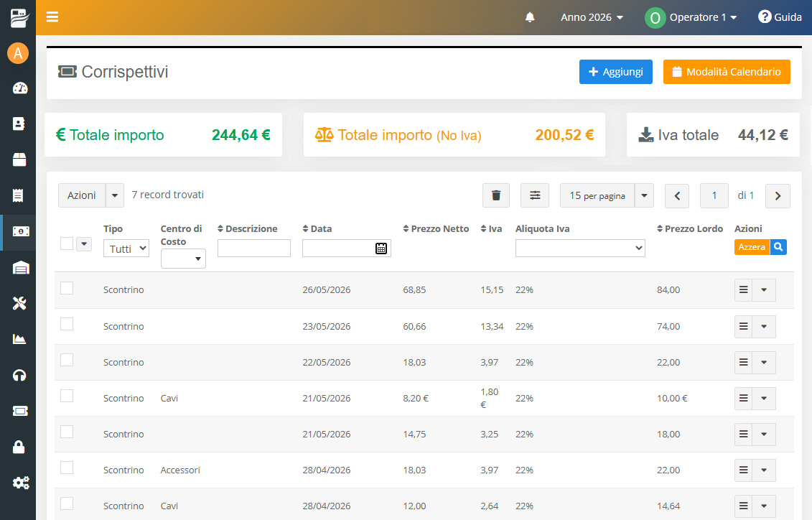Image resolution: width=812 pixels, height=520 pixels.
Task: Toggle the select-all checkbox in the table header
Action: (x=67, y=243)
